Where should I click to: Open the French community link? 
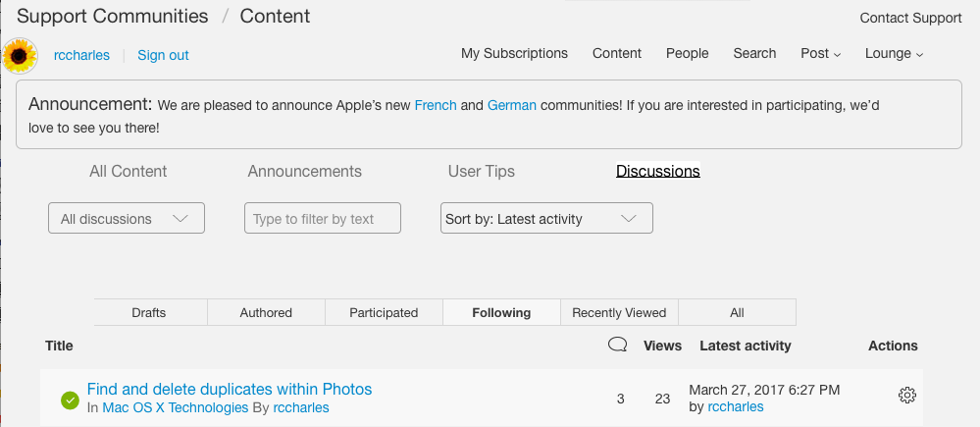[x=435, y=105]
